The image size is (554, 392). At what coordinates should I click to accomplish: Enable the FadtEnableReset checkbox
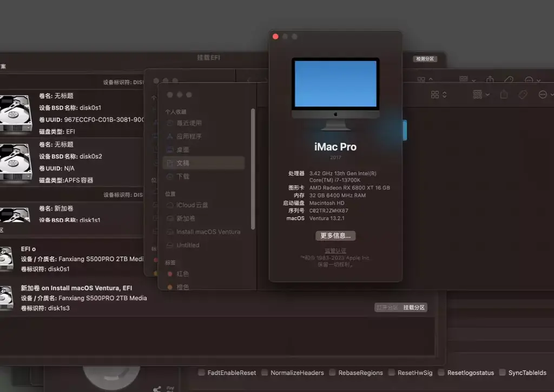point(201,372)
